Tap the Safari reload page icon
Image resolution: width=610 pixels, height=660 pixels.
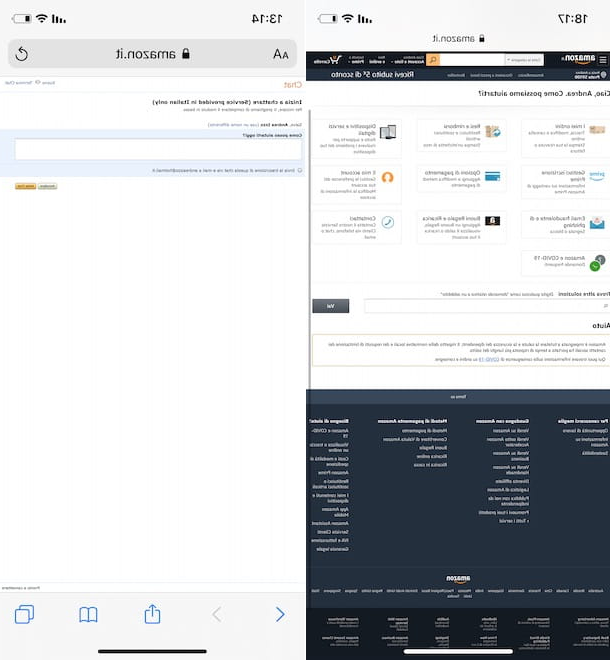click(21, 54)
